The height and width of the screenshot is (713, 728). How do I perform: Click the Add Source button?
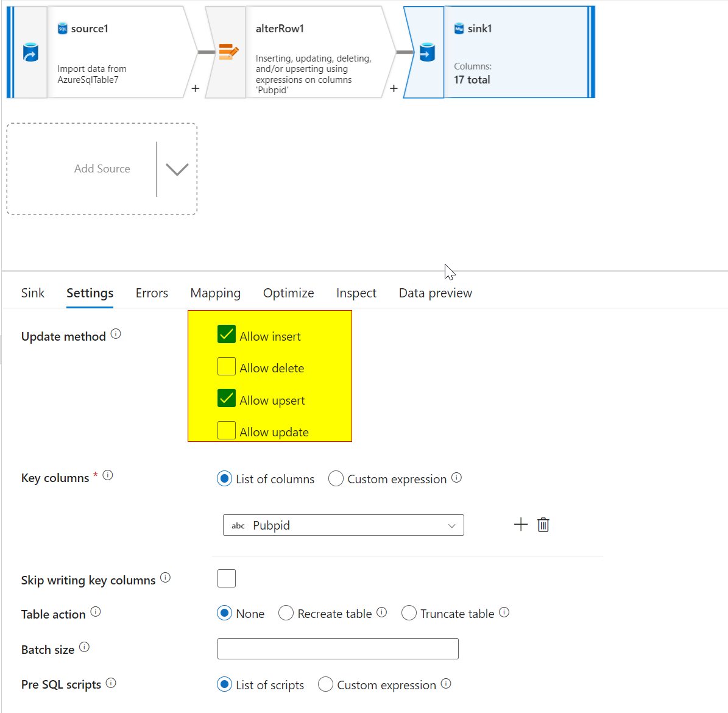point(102,169)
